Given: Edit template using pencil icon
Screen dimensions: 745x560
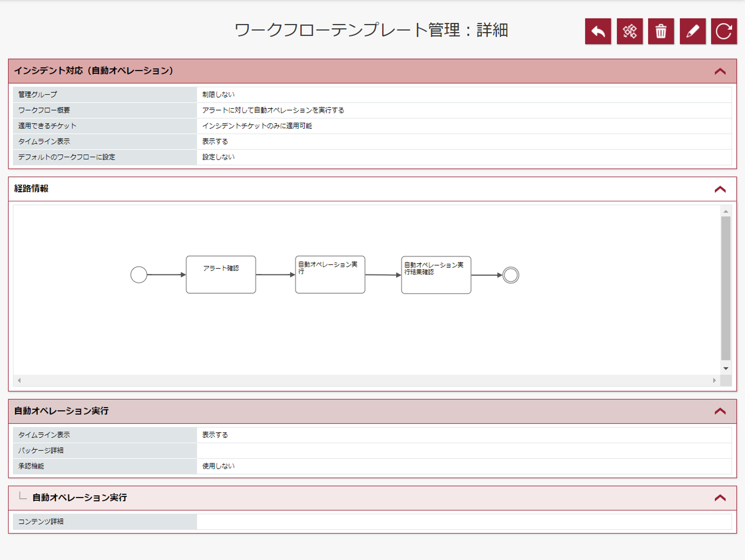Looking at the screenshot, I should tap(693, 31).
